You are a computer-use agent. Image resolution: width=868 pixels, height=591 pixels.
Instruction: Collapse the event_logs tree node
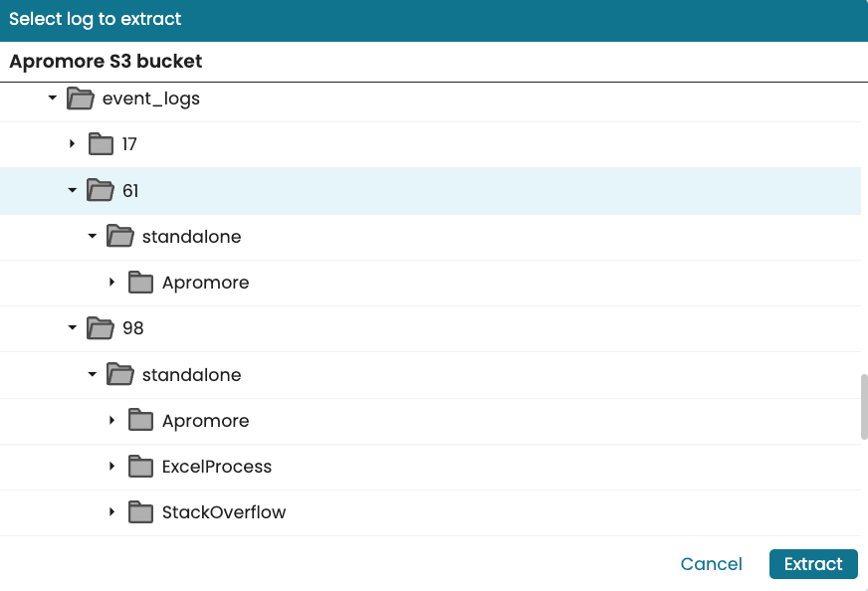(x=52, y=98)
